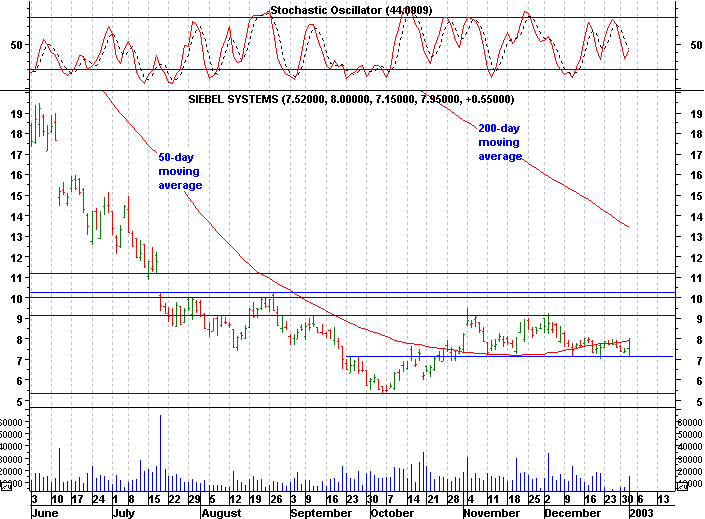Click price 14 on the right axis

pyautogui.click(x=696, y=217)
